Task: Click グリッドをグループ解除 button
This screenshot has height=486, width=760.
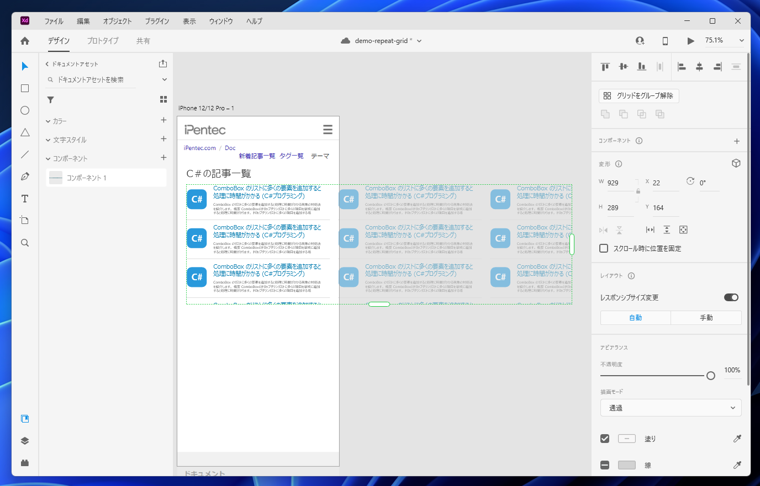Action: tap(639, 96)
